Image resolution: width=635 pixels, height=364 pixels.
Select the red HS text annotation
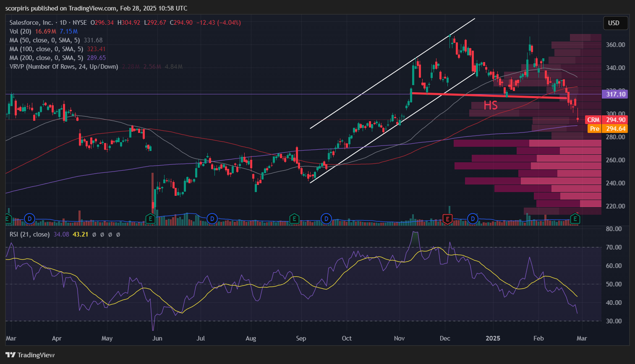491,105
